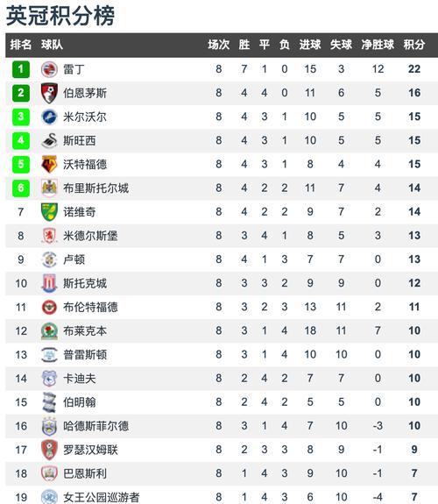Click the Norwich (诺维奇) green-yellow crest

pos(49,212)
